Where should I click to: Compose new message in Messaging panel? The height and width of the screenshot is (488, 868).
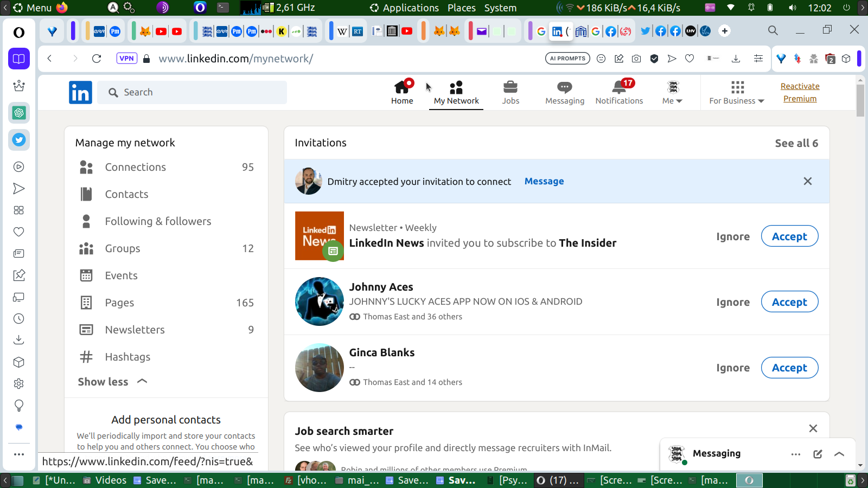tap(818, 454)
